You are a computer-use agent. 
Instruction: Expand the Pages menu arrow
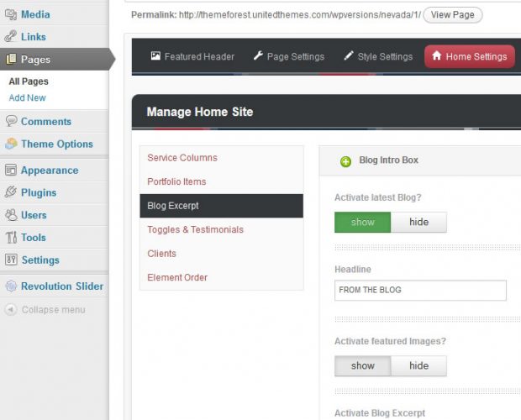(x=110, y=60)
